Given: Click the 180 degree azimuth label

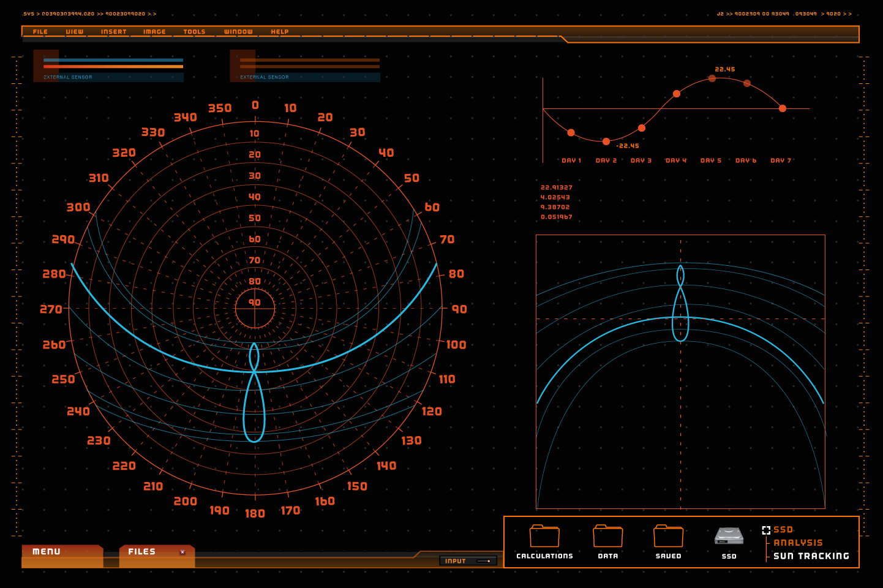Looking at the screenshot, I should (255, 513).
